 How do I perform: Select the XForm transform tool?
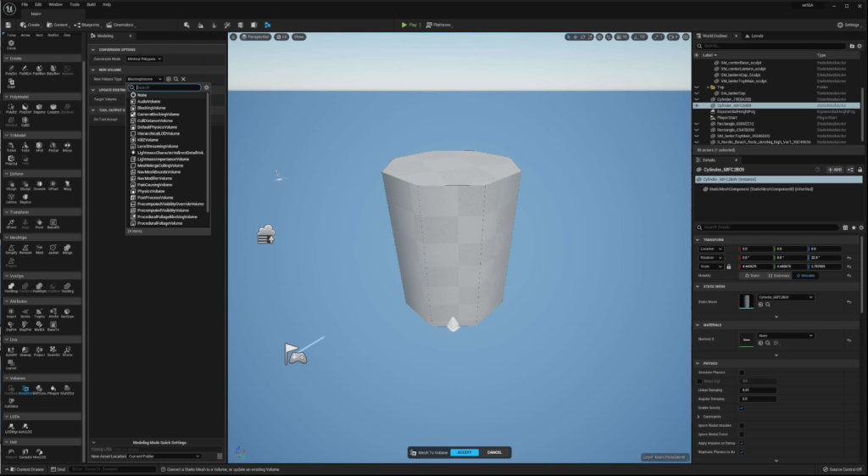tap(11, 224)
